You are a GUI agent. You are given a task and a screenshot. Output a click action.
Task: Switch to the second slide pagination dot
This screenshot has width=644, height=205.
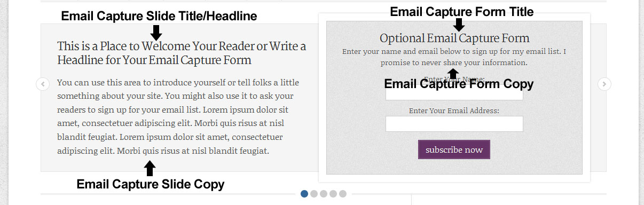point(314,194)
